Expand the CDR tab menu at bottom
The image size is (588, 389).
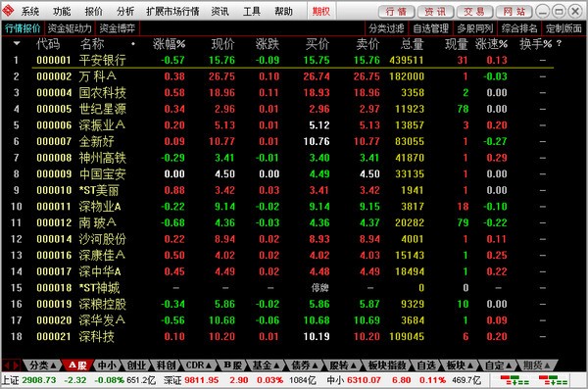pyautogui.click(x=209, y=365)
